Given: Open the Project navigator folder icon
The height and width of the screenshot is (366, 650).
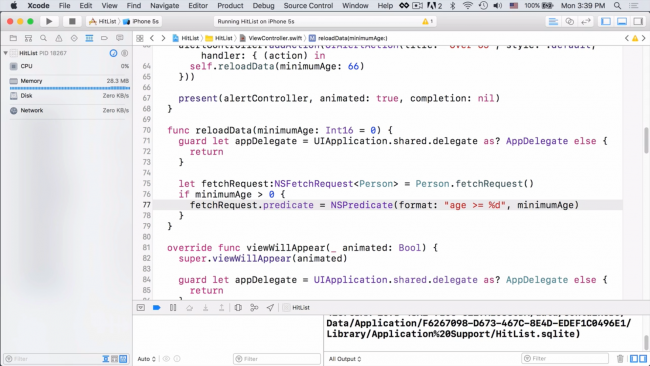Looking at the screenshot, I should pos(13,38).
